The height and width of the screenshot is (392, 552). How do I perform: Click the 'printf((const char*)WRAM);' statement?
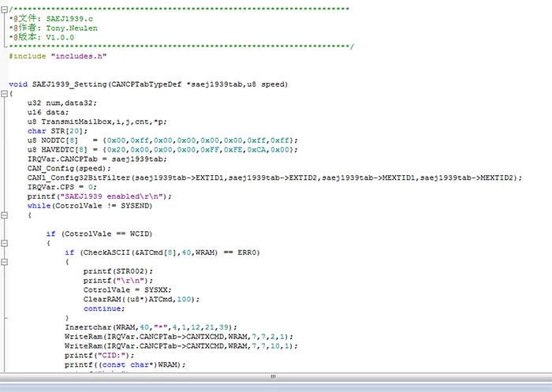click(125, 365)
